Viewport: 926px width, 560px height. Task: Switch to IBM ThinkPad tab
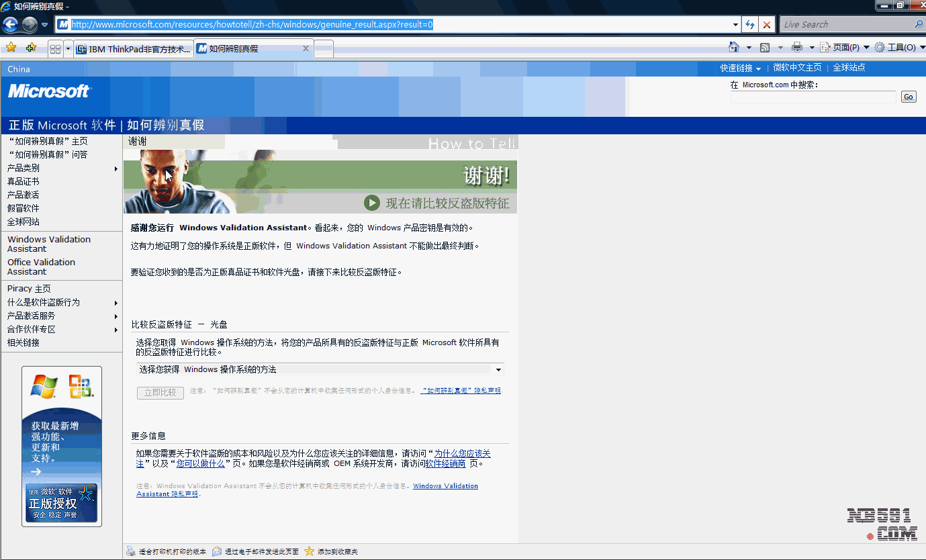coord(134,49)
